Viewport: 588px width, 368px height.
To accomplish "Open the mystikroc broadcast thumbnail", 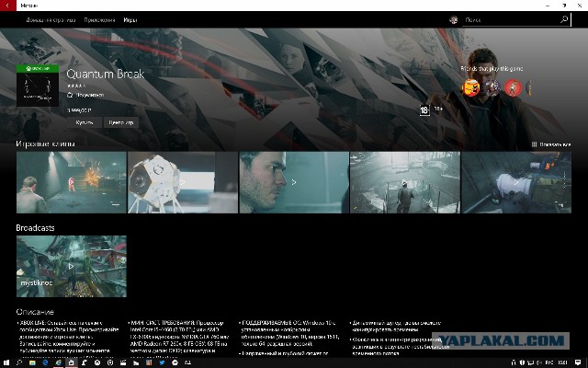I will [x=72, y=266].
